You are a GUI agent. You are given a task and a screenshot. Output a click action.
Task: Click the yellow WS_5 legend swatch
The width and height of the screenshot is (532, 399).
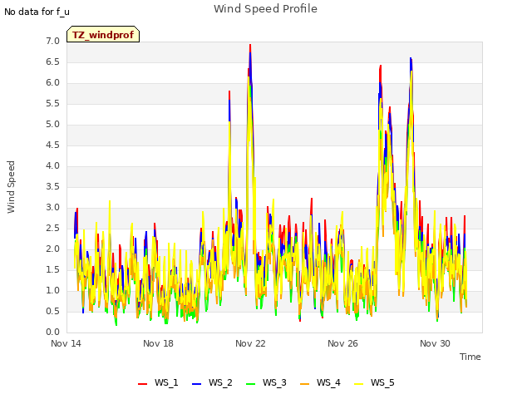tap(358, 384)
